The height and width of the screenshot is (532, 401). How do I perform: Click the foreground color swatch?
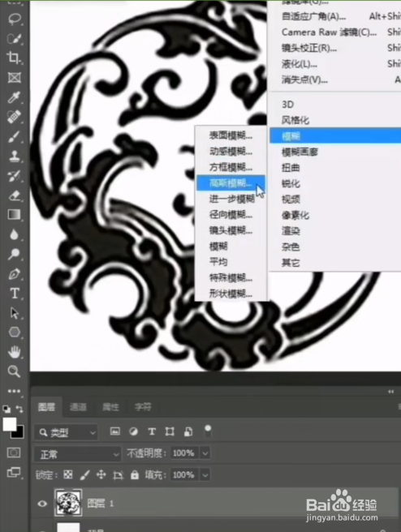[x=10, y=424]
